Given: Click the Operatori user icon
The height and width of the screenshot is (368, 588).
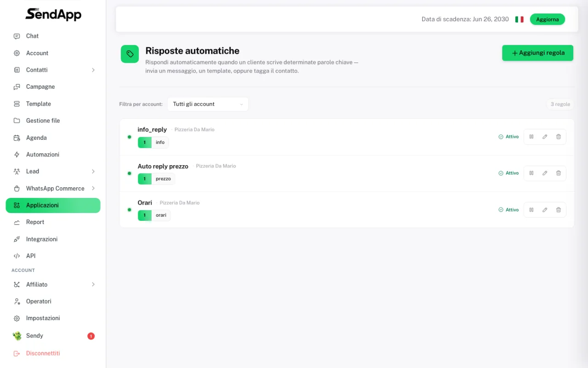Looking at the screenshot, I should 17,301.
